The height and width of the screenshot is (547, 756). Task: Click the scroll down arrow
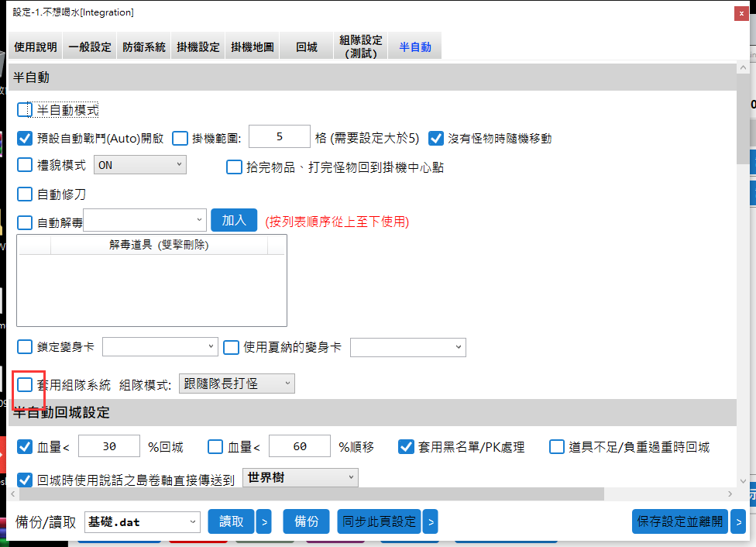coord(743,481)
